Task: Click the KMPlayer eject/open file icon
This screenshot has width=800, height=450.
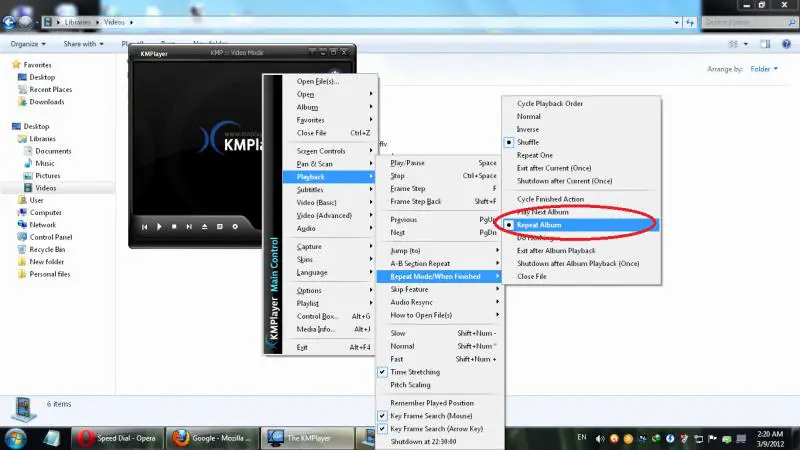Action: [205, 227]
